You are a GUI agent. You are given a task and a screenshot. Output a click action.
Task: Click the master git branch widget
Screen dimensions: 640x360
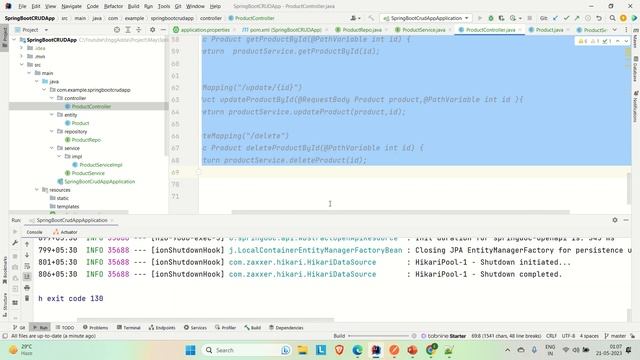click(x=615, y=336)
